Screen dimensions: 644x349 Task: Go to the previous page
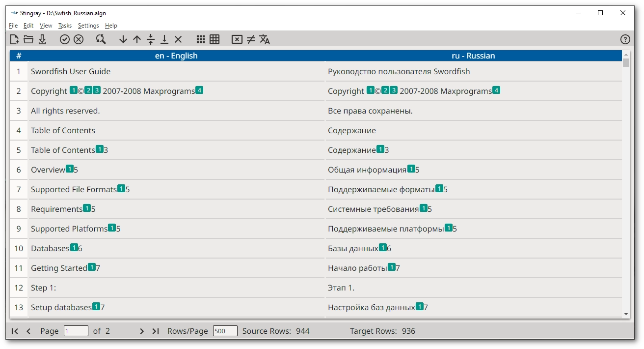(x=28, y=331)
